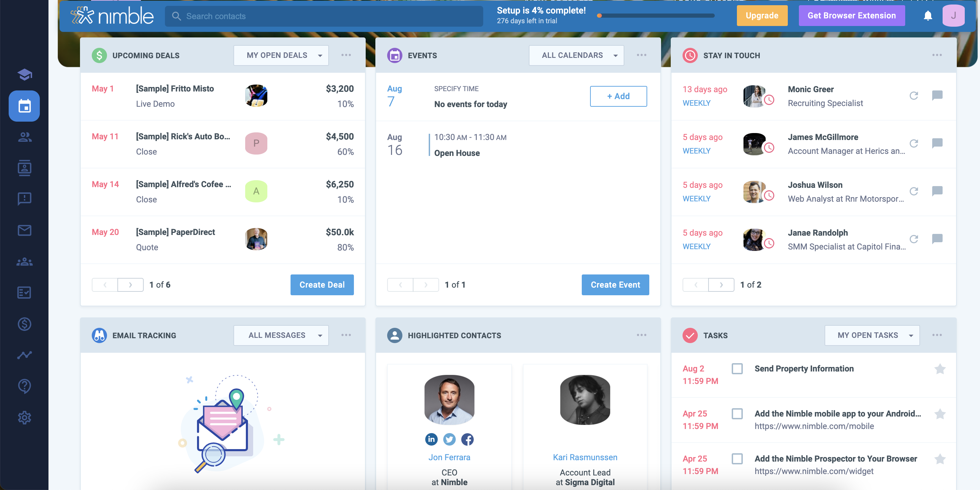980x490 pixels.
Task: Click the Create Deal button
Action: (x=322, y=285)
